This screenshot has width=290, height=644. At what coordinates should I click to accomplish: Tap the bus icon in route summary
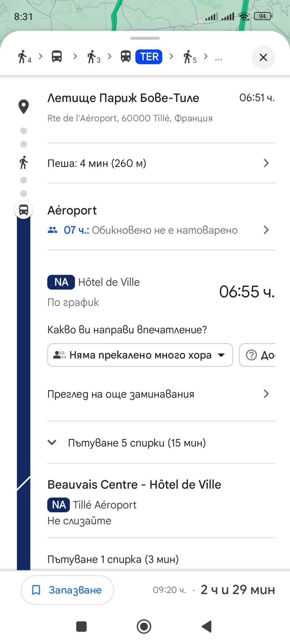(57, 57)
